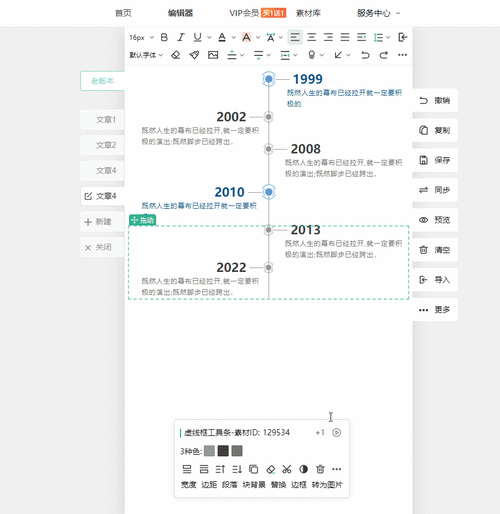Apply the font color A icon

[222, 37]
